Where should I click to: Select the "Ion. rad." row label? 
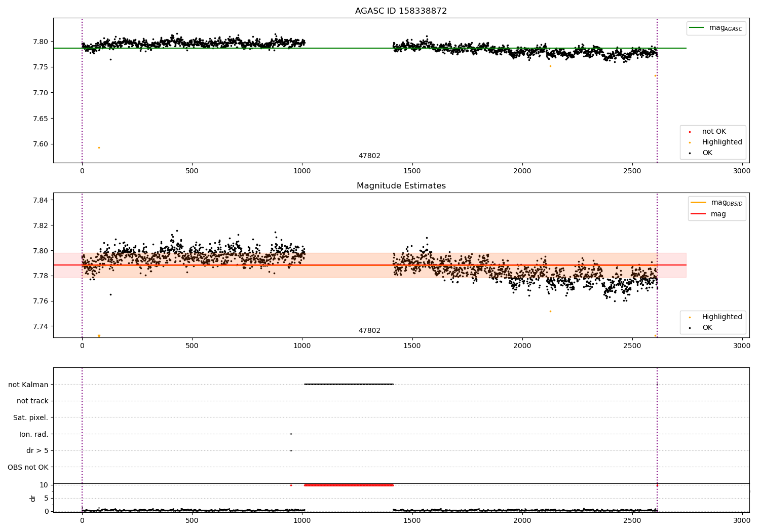34,434
